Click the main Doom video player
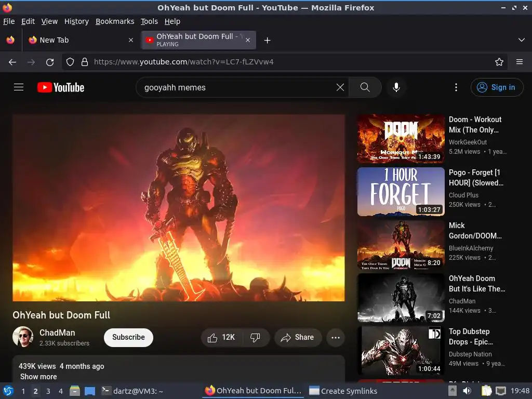The width and height of the screenshot is (532, 399). [x=179, y=208]
